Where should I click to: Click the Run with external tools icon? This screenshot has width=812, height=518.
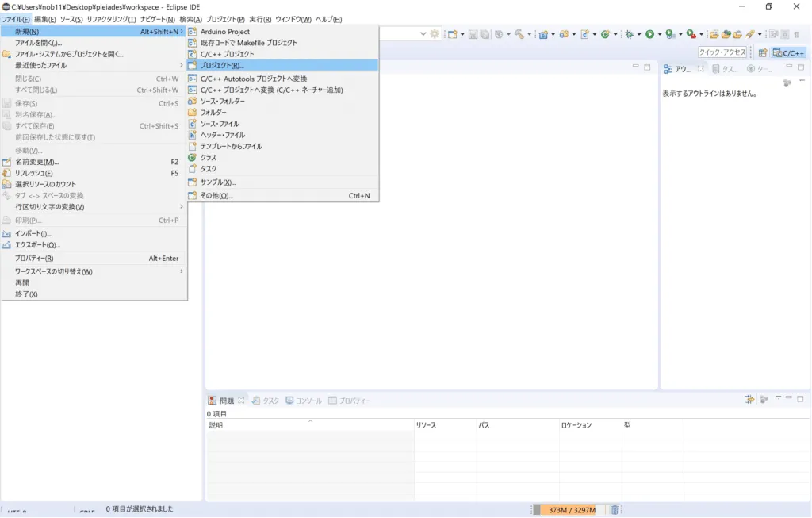tap(691, 34)
